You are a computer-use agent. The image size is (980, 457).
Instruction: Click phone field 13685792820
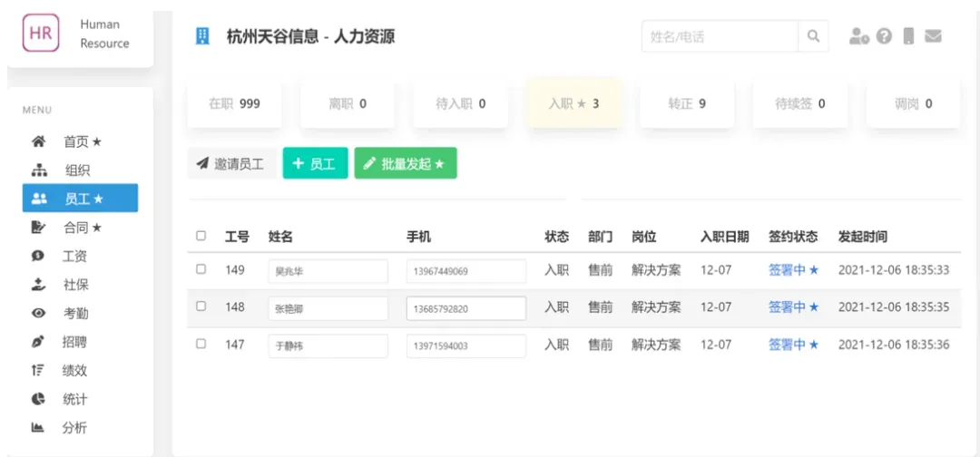[x=466, y=308]
